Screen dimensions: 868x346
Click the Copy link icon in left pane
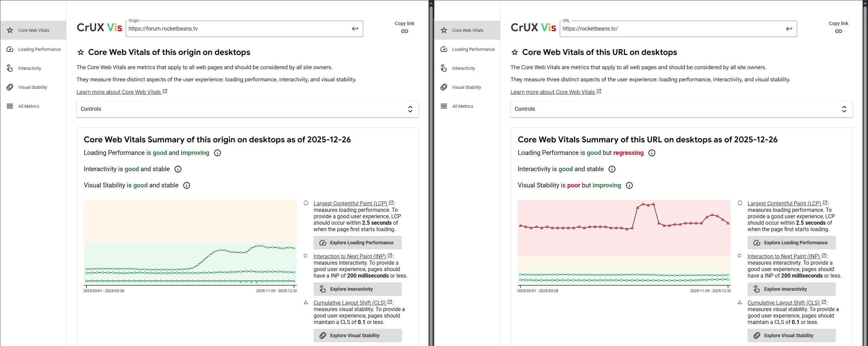[405, 31]
